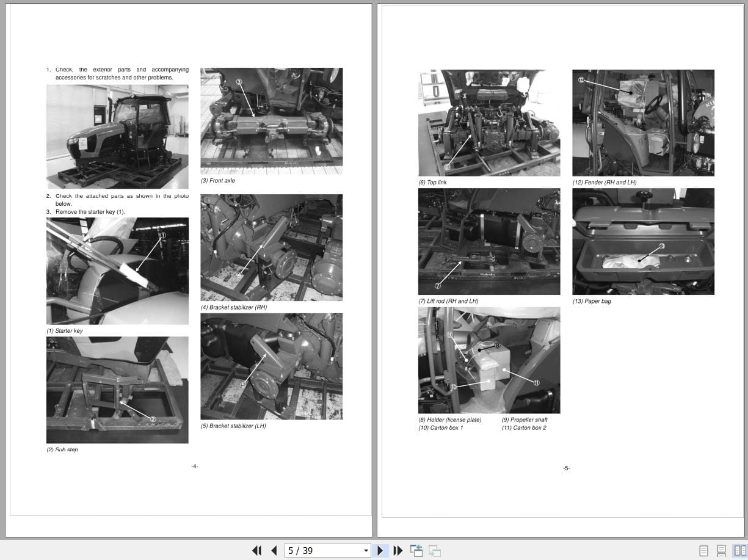Click the sub step photo
The width and height of the screenshot is (748, 560).
click(x=117, y=390)
